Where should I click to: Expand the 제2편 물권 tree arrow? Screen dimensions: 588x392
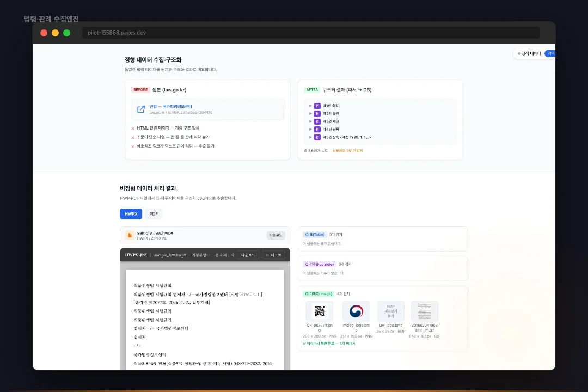310,114
